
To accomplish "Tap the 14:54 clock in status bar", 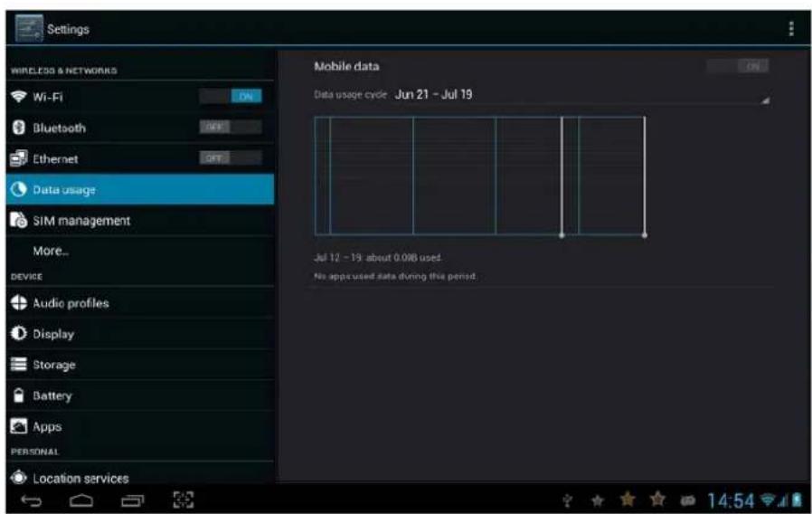I will click(x=731, y=500).
